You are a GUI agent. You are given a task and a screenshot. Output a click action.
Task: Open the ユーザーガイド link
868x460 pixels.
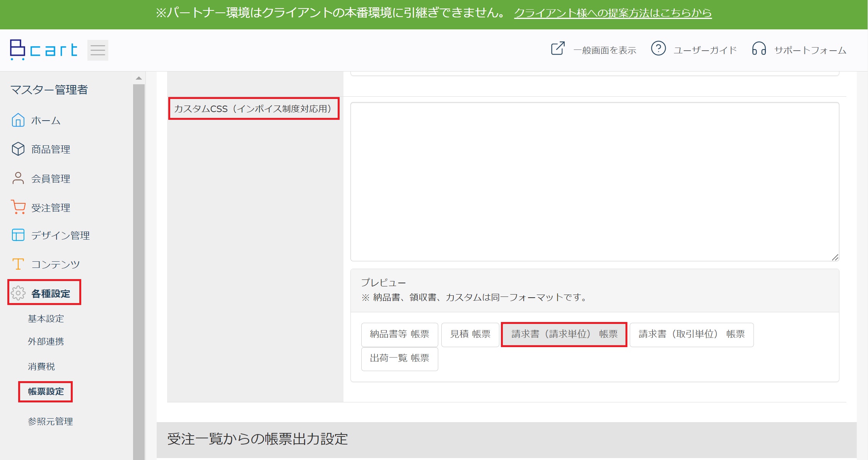pos(705,50)
